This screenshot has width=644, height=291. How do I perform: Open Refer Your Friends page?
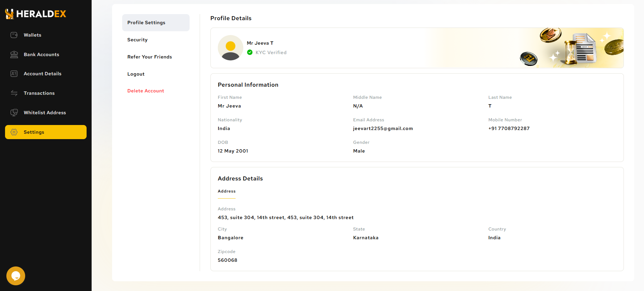click(149, 57)
